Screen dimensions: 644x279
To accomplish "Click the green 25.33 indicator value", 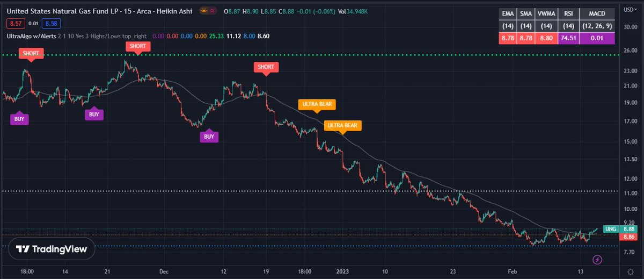I will pyautogui.click(x=217, y=36).
